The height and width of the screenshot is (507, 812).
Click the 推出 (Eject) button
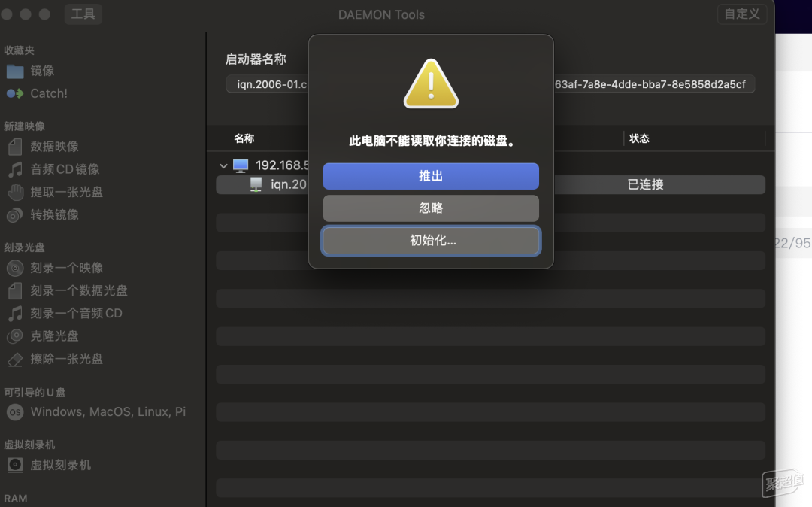click(x=431, y=176)
